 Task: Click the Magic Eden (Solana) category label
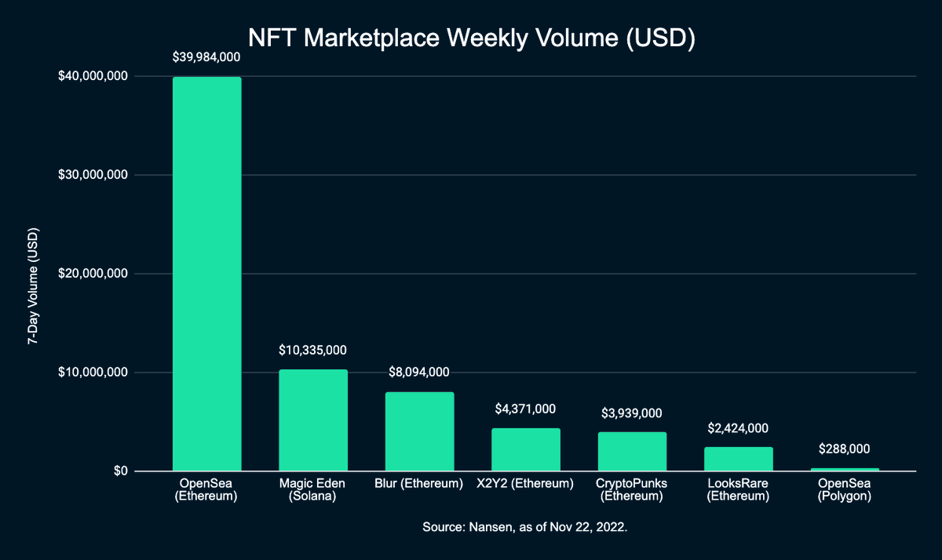[313, 490]
